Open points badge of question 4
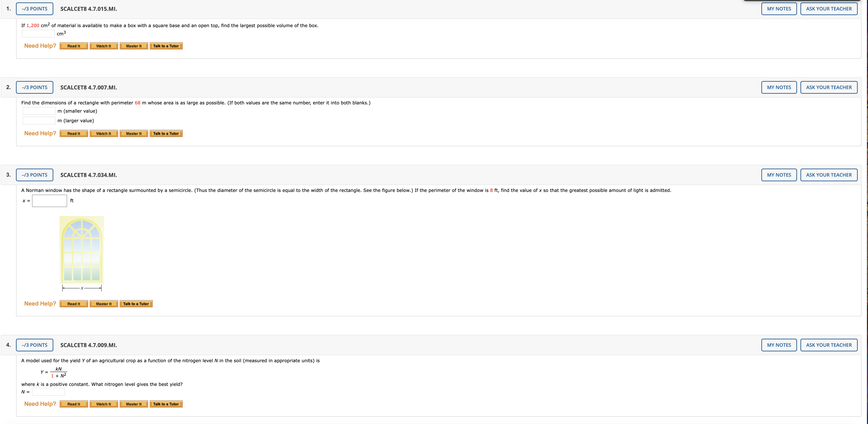The image size is (868, 424). [x=34, y=345]
